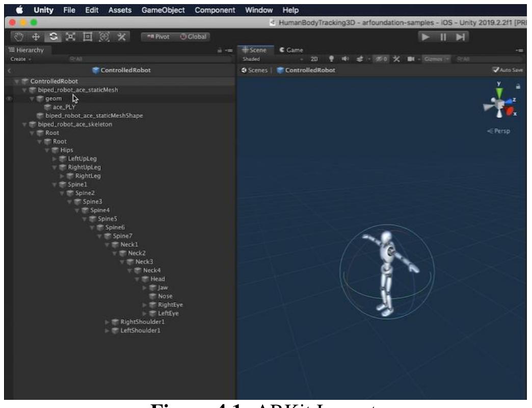Click the scene camera settings icon

[411, 59]
